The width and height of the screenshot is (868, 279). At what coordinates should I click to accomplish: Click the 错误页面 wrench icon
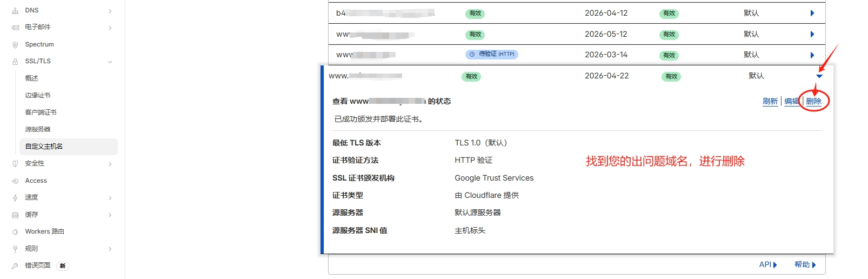(15, 266)
